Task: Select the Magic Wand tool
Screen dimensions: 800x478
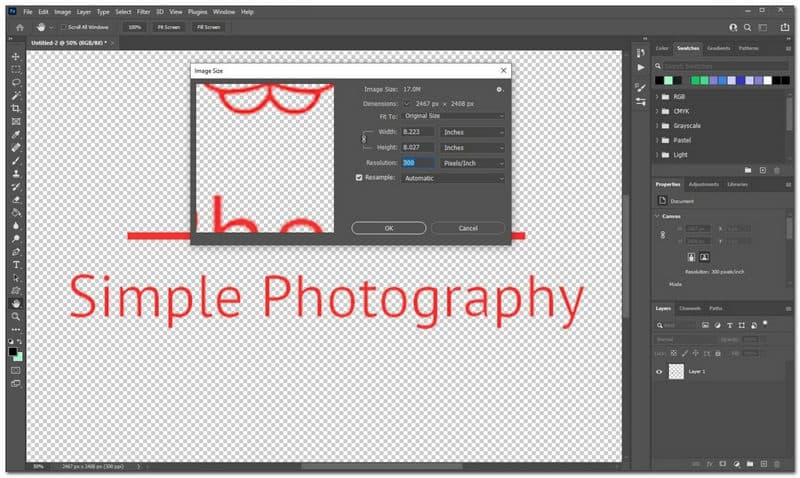Action: (16, 95)
